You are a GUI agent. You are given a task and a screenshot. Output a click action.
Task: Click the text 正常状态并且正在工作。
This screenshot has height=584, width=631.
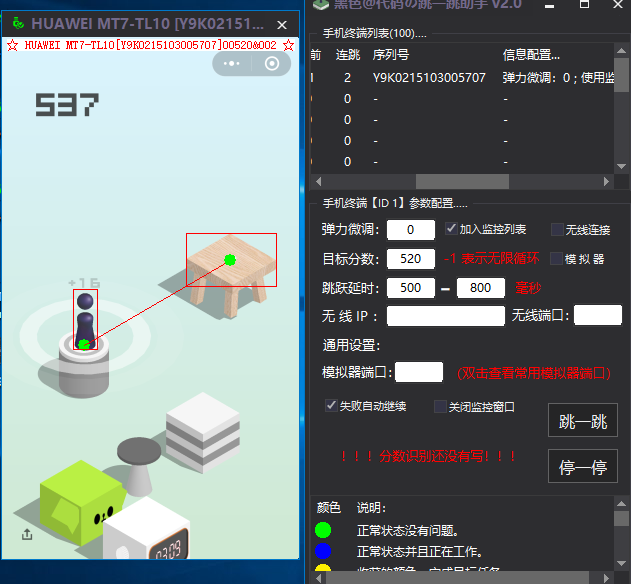419,551
